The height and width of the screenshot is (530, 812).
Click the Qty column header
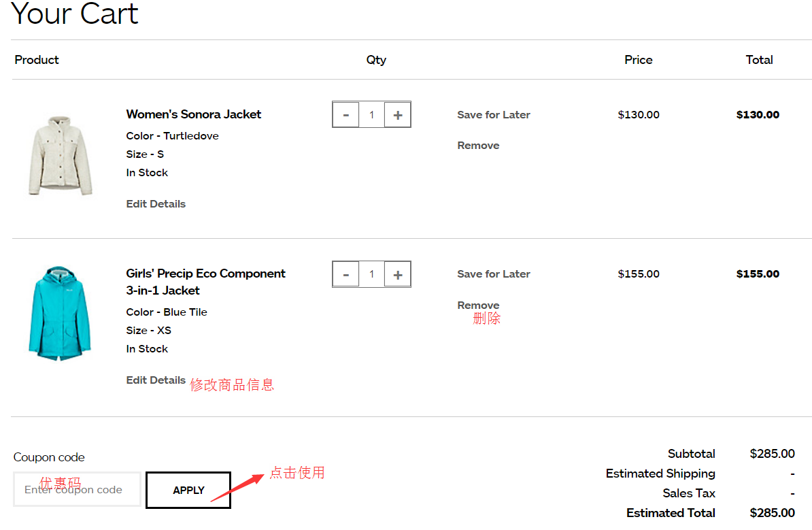[375, 60]
